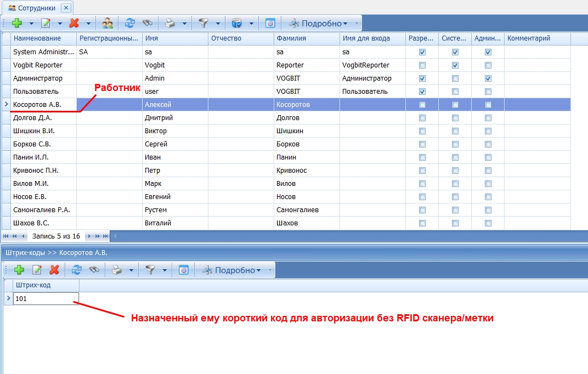Expand the filter options arrow in the top toolbar
The height and width of the screenshot is (374, 588).
(218, 24)
